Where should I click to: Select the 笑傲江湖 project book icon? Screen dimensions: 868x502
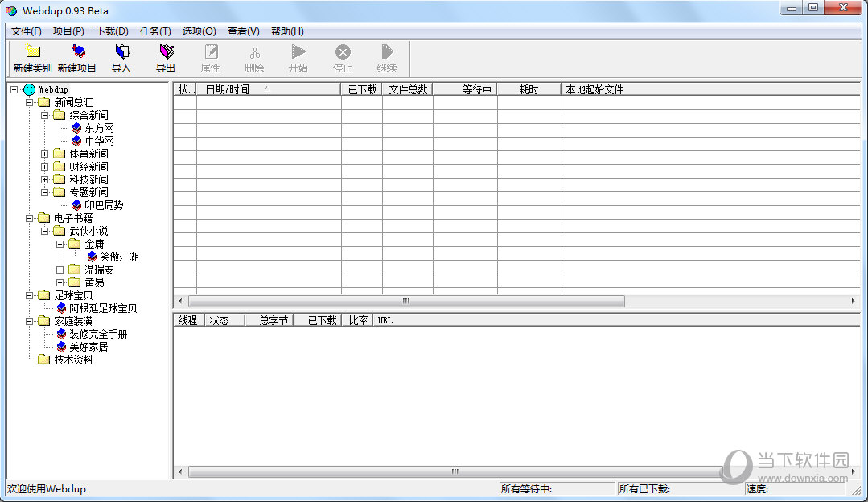92,257
